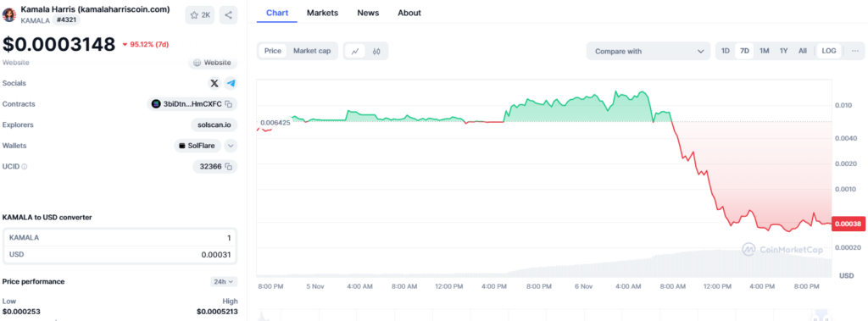The height and width of the screenshot is (321, 868).
Task: Click the #4321 rank badge
Action: (x=66, y=20)
